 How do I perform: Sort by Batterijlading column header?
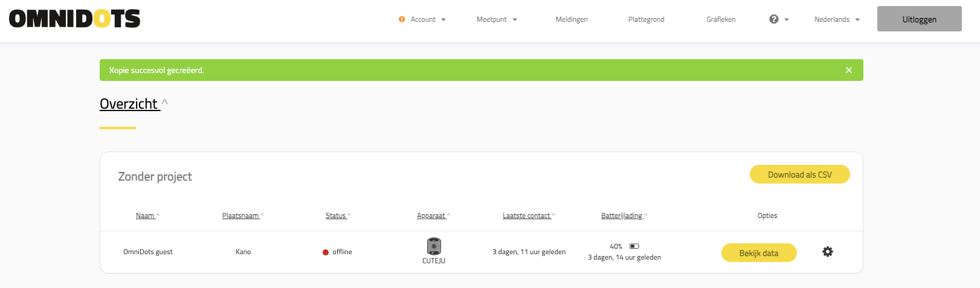point(622,216)
